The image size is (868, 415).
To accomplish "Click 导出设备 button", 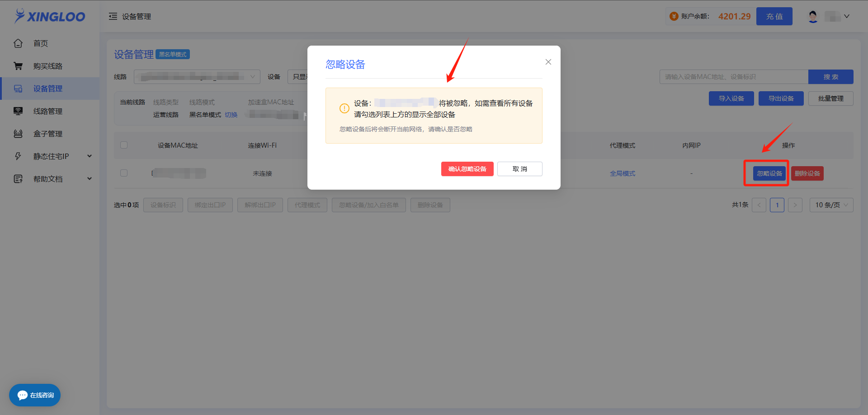I will [x=781, y=98].
